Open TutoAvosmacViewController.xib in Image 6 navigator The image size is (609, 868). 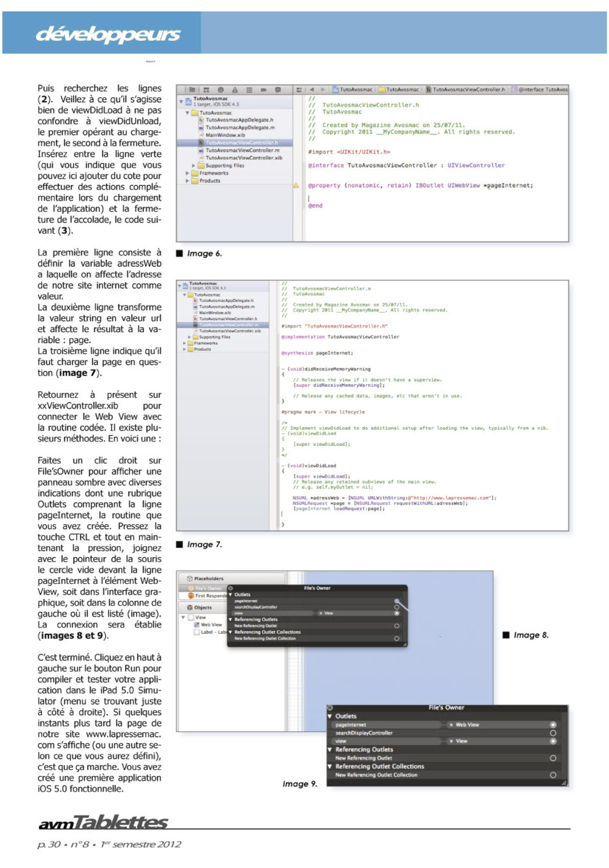click(x=240, y=158)
